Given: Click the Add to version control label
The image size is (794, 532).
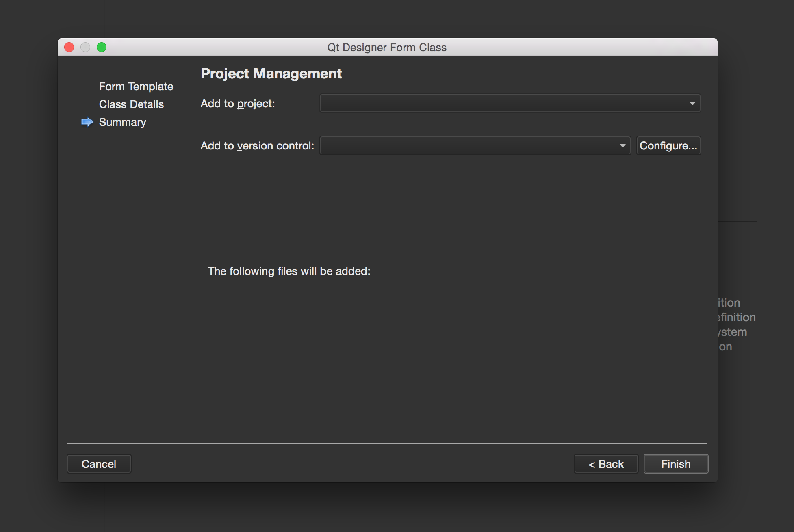Looking at the screenshot, I should point(257,146).
